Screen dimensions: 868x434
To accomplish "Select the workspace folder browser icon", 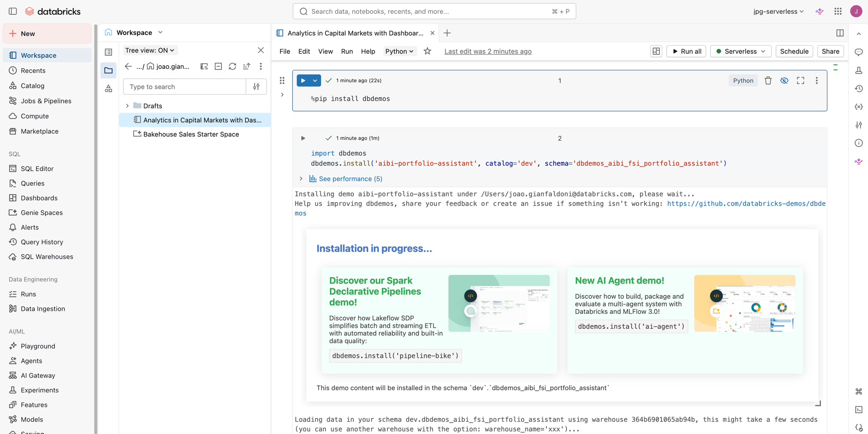I will coord(108,70).
